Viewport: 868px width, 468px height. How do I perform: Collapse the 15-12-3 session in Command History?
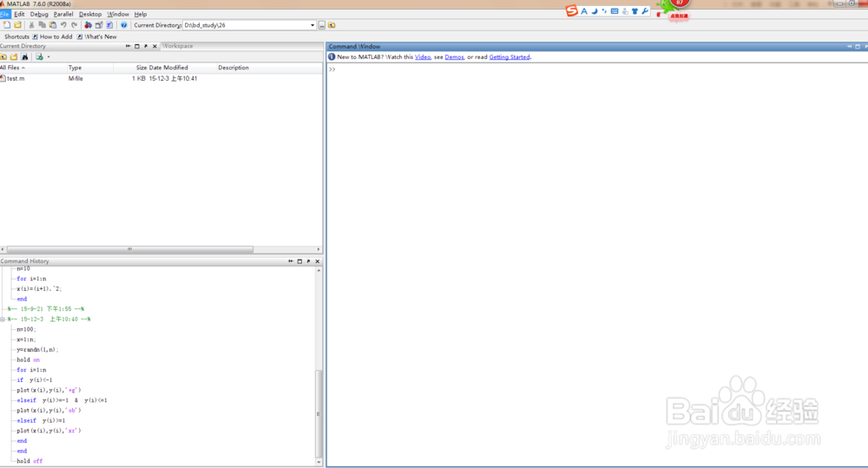[3, 319]
